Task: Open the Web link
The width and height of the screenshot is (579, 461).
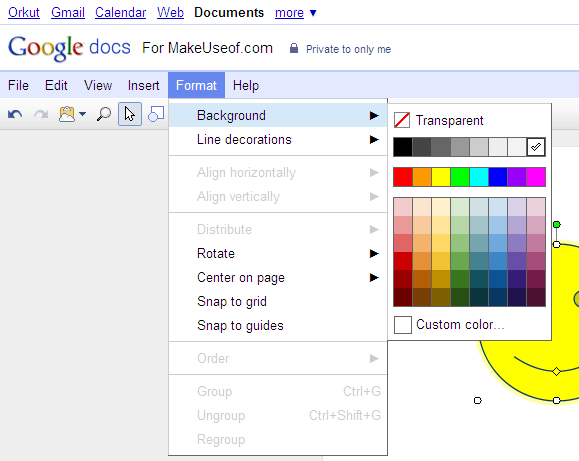Action: pyautogui.click(x=170, y=13)
